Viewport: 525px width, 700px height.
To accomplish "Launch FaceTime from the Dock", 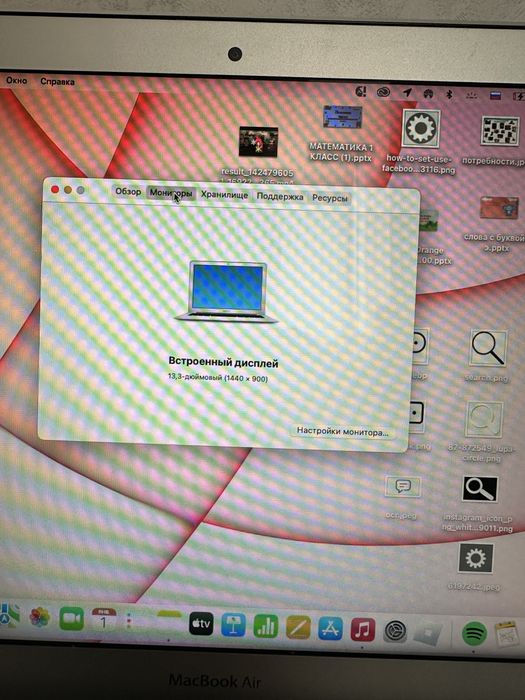I will tap(71, 619).
